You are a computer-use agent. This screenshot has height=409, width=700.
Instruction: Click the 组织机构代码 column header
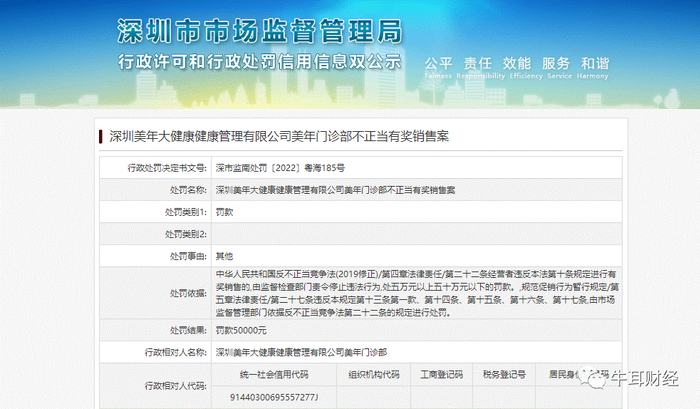click(x=374, y=375)
